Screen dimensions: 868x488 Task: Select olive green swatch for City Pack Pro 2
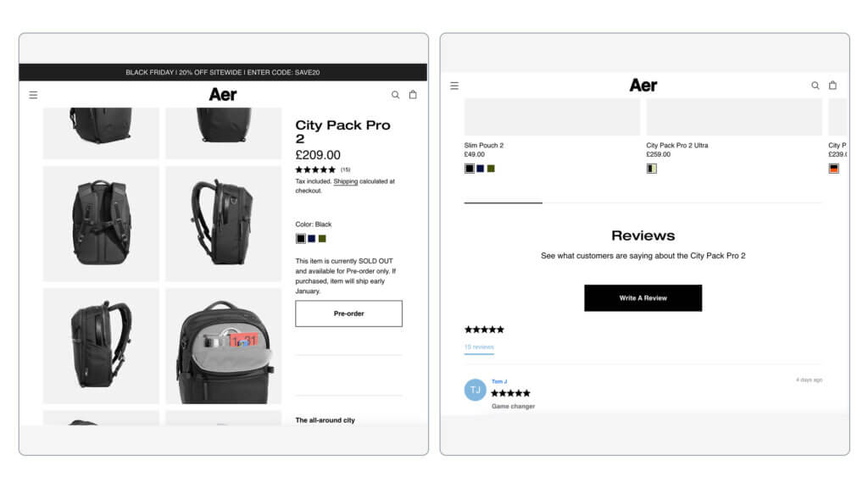[322, 238]
